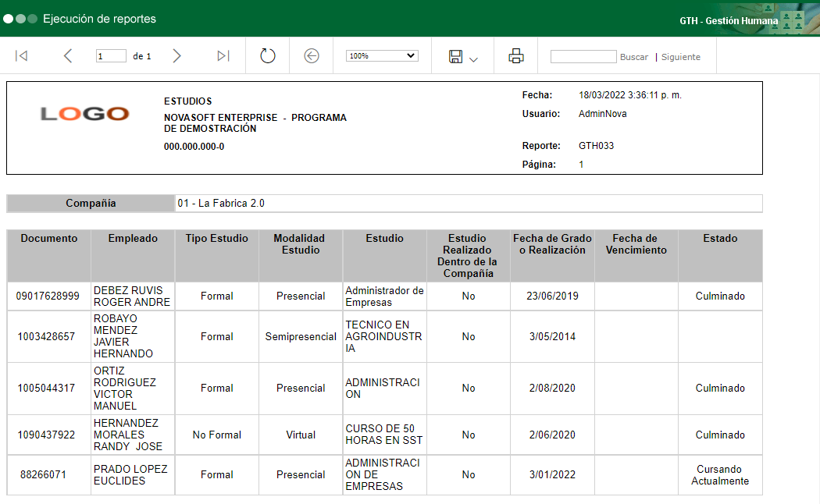Click the Compañía label

[x=91, y=203]
